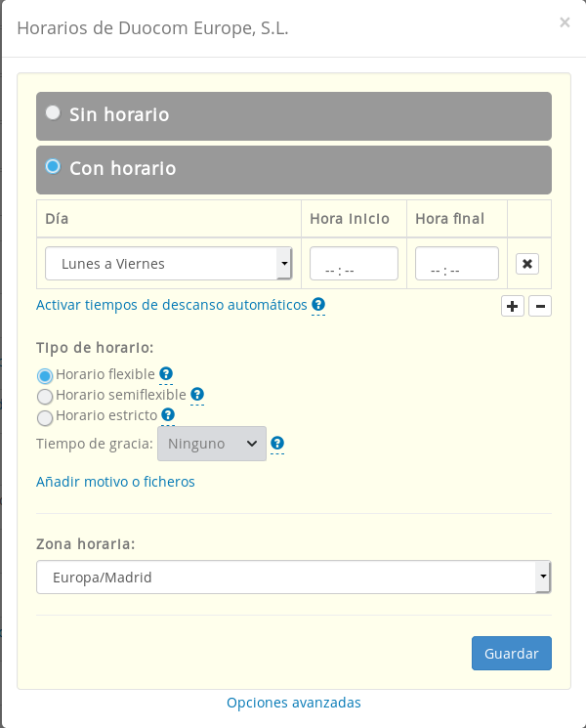Click help icon beside Horario semiflexible

click(197, 394)
